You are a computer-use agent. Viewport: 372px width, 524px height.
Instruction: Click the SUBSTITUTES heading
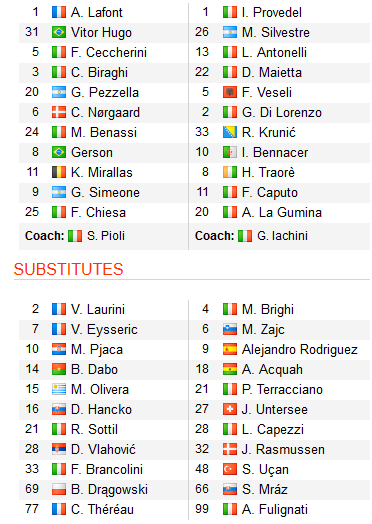pyautogui.click(x=69, y=269)
